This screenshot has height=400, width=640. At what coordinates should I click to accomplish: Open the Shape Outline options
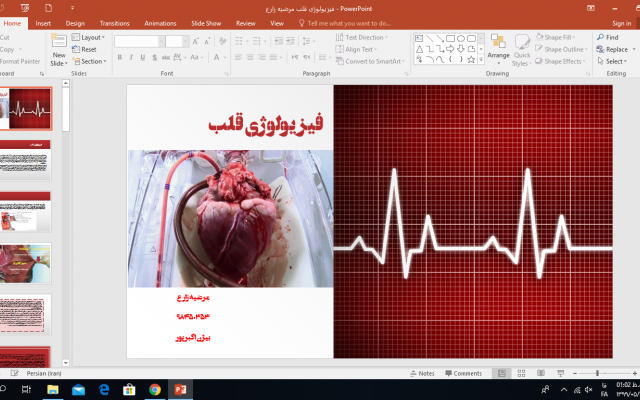tap(562, 49)
